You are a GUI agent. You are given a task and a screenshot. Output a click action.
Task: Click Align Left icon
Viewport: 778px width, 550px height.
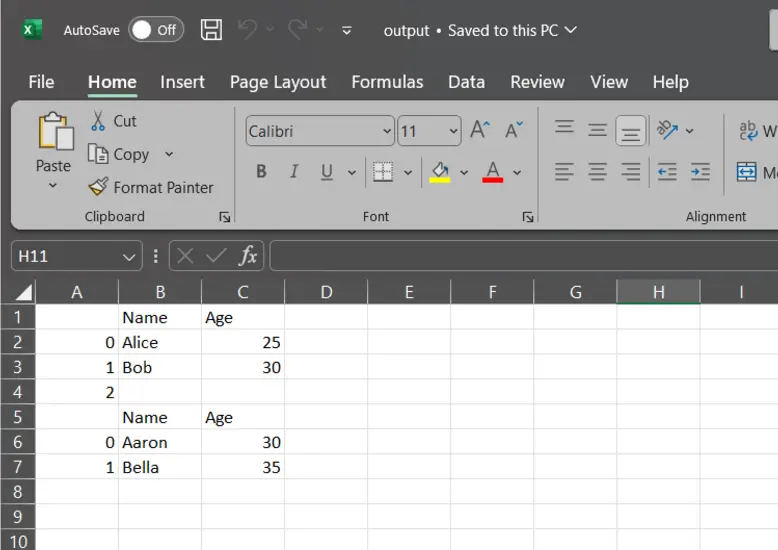pos(565,172)
